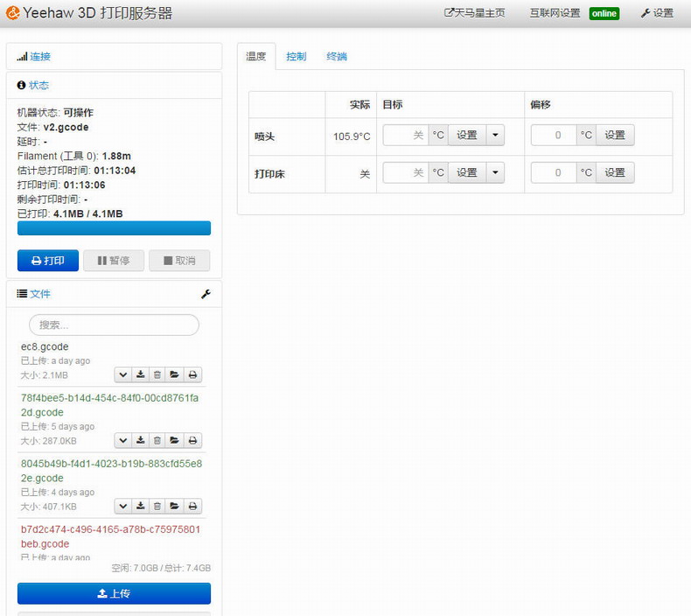The image size is (691, 616).
Task: Focus the 搜索 file search field
Action: (114, 325)
